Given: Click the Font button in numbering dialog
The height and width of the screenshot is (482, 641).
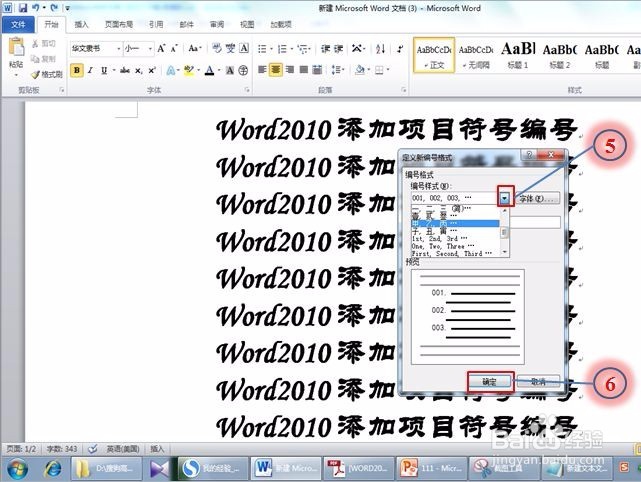Looking at the screenshot, I should click(x=537, y=199).
